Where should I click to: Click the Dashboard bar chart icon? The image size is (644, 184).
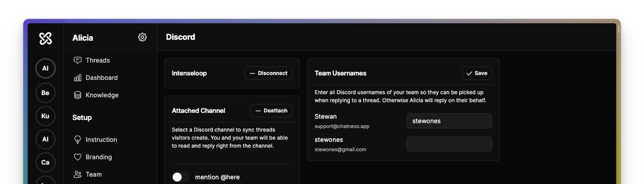pyautogui.click(x=77, y=78)
